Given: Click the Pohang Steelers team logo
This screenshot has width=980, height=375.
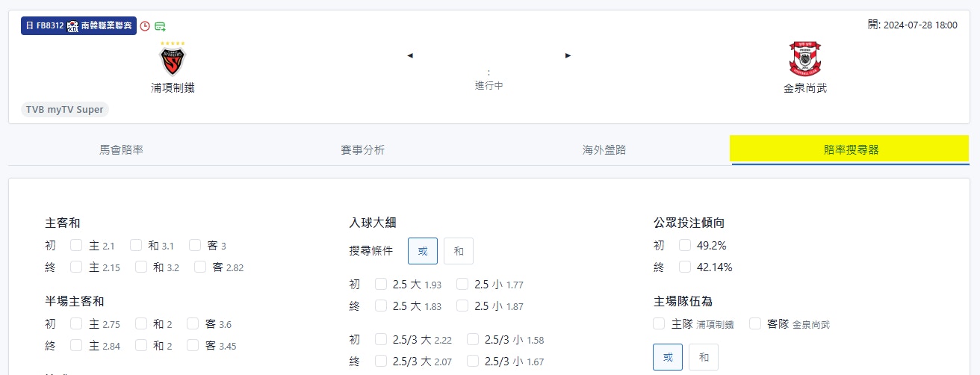Looking at the screenshot, I should (x=173, y=60).
